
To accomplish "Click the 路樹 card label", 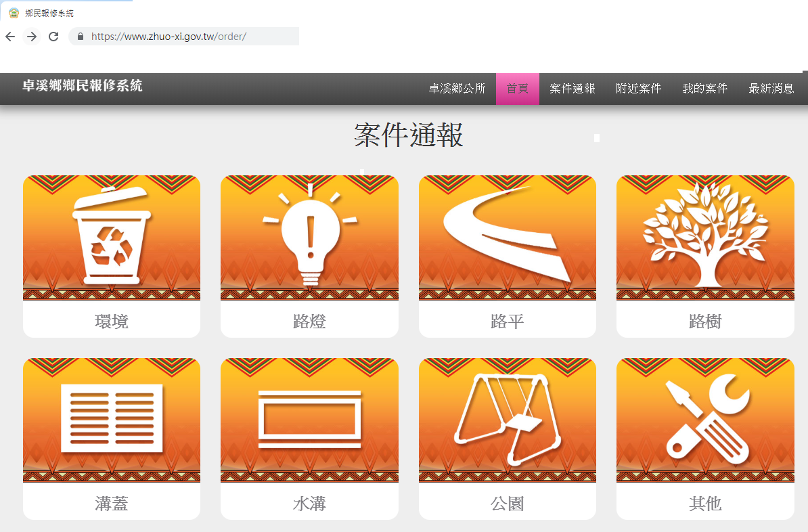I will coord(705,321).
